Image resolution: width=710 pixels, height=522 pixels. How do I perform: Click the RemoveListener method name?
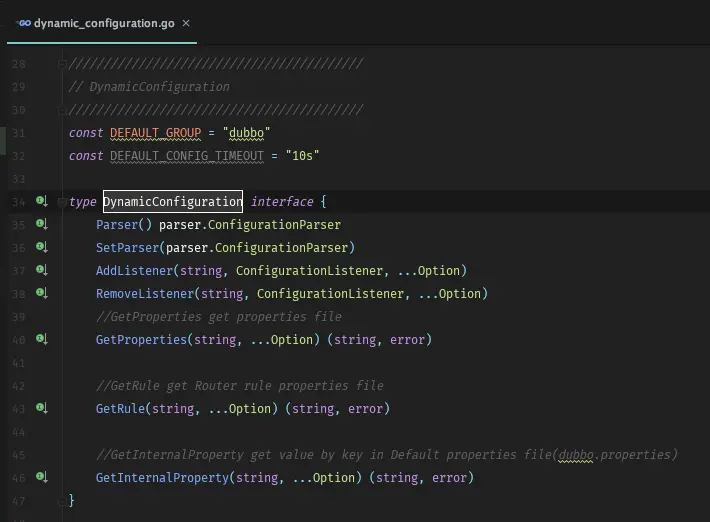145,294
